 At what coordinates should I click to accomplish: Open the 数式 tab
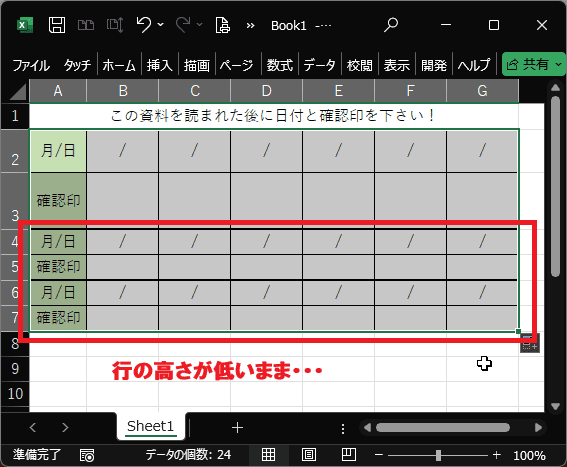point(280,65)
